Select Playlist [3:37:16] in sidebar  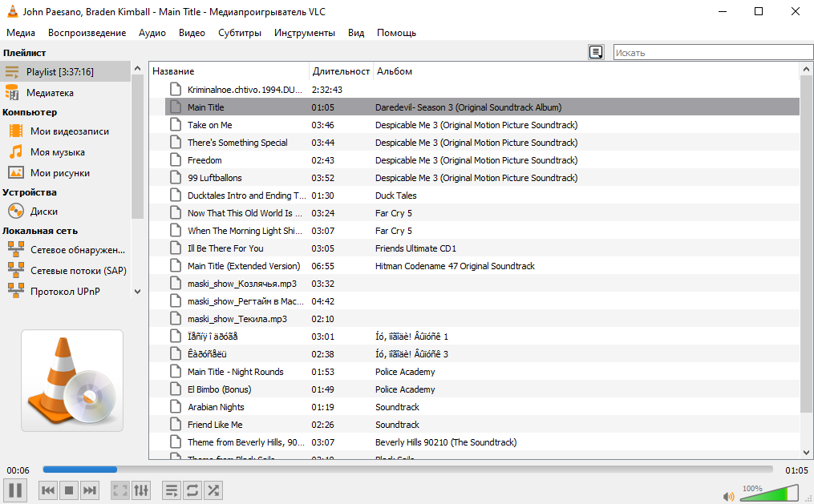point(66,71)
